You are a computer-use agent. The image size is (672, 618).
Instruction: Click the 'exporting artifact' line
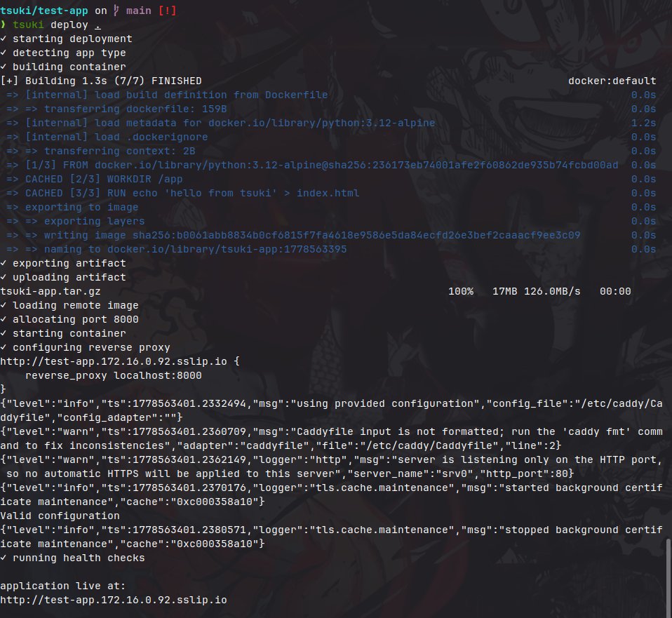click(x=63, y=263)
